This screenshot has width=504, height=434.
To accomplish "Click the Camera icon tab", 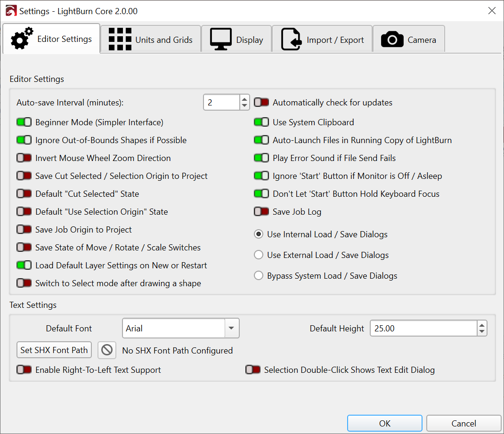I will 392,40.
